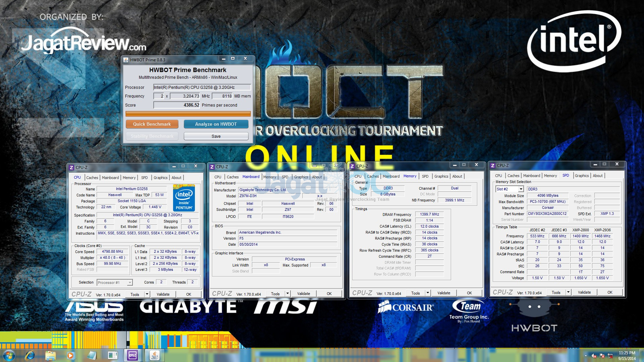This screenshot has height=362, width=644.
Task: Click the Windows Start orb
Action: click(8, 355)
